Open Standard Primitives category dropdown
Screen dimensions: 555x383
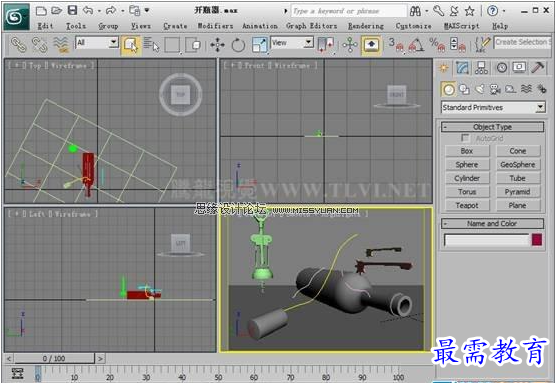point(493,107)
